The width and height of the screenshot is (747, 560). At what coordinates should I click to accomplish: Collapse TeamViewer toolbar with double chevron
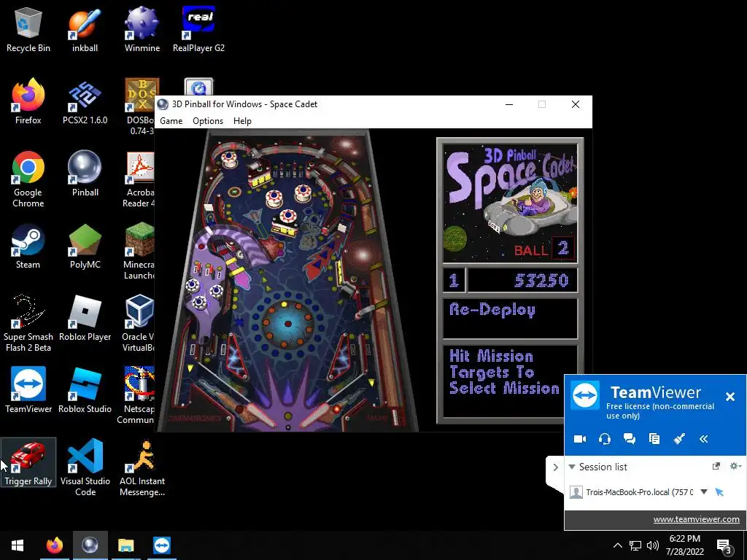[704, 439]
